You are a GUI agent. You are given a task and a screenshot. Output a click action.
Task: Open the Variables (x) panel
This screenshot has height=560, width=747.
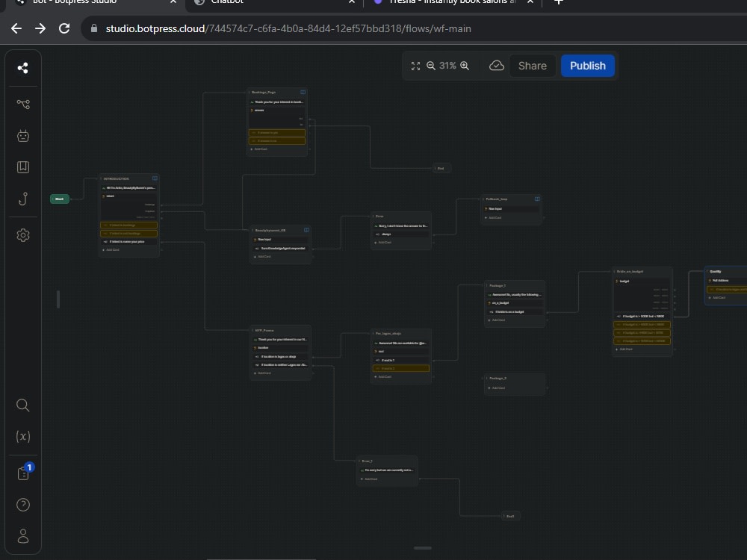click(23, 436)
